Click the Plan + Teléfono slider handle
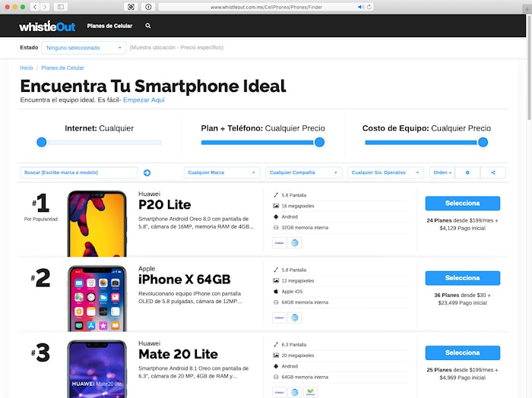 319,142
